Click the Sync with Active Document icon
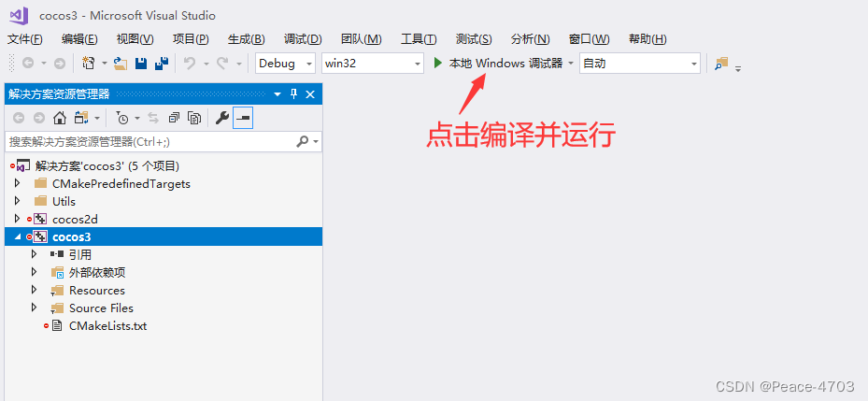Screen dimensions: 868x401 pyautogui.click(x=153, y=118)
